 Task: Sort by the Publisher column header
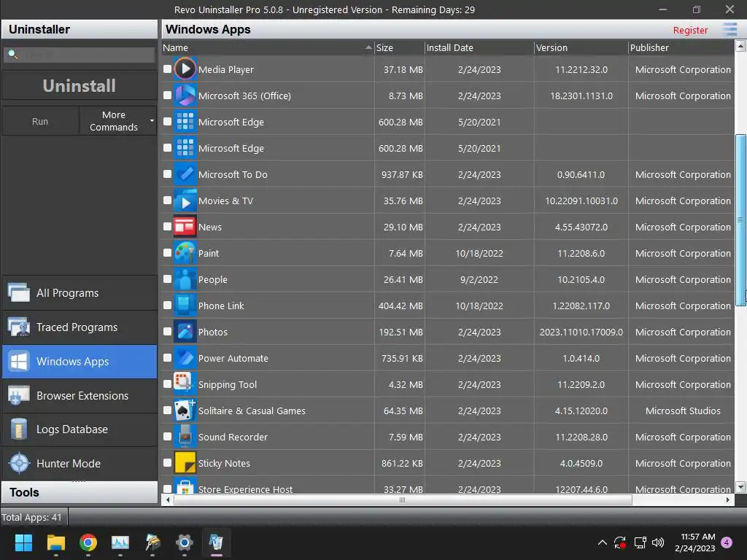pyautogui.click(x=681, y=47)
